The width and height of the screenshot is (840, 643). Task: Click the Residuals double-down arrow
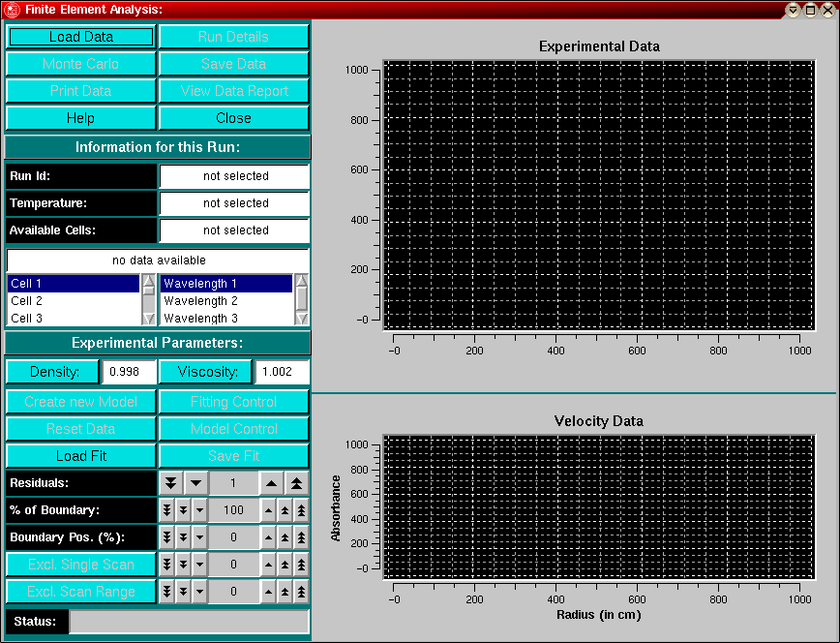[170, 482]
